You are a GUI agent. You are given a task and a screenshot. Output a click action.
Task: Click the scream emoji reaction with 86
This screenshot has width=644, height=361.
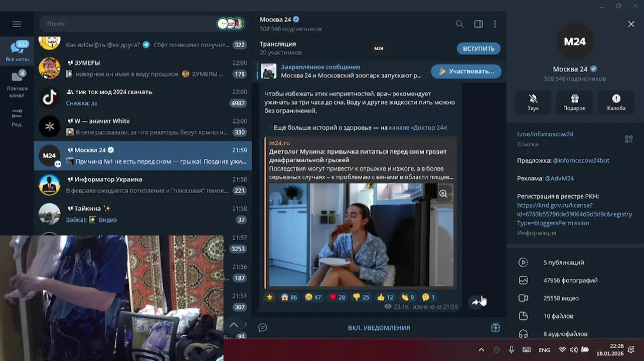pos(289,297)
